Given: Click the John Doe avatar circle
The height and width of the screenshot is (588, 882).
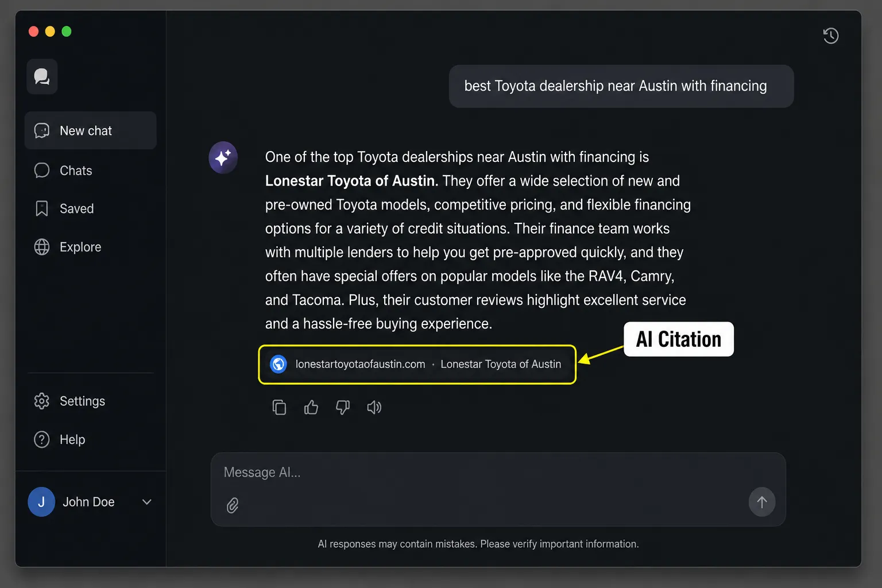Looking at the screenshot, I should coord(41,502).
